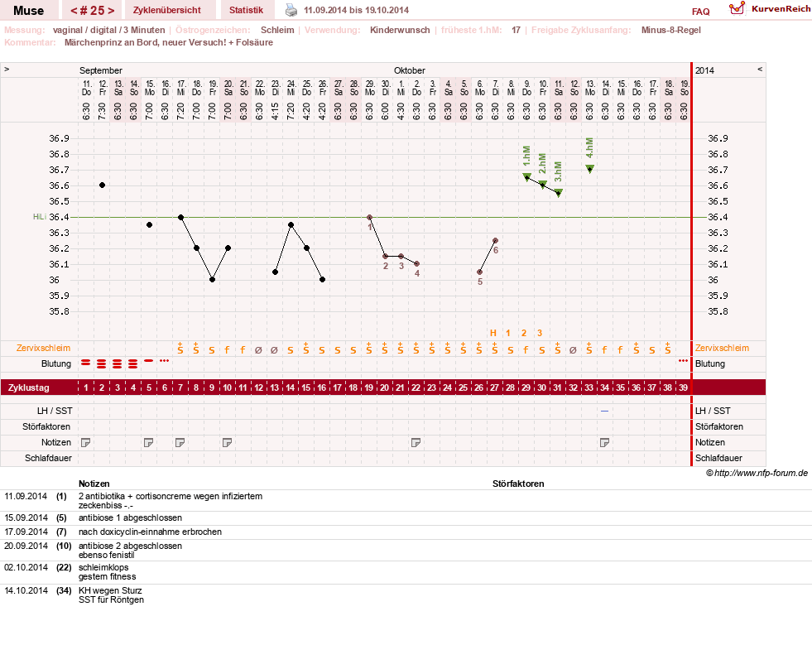Image resolution: width=812 pixels, height=645 pixels.
Task: Click note 'antibiose 1 abgeschlossen'
Action: click(x=130, y=517)
